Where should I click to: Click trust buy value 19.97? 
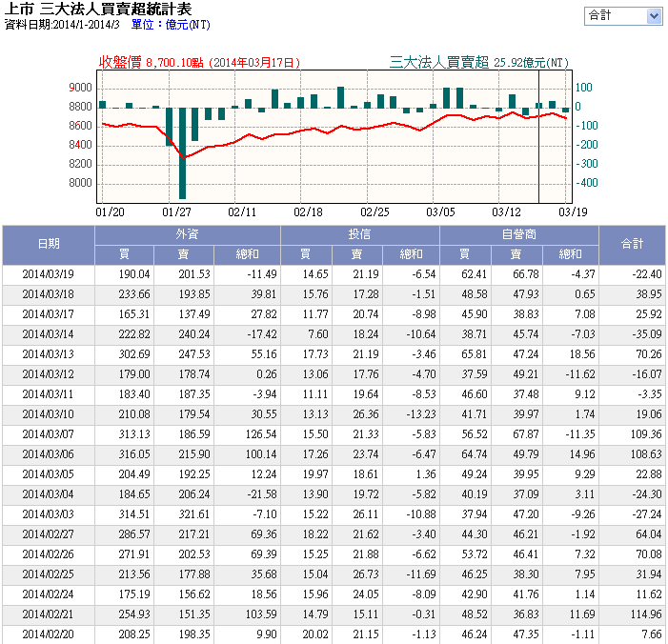[x=315, y=475]
